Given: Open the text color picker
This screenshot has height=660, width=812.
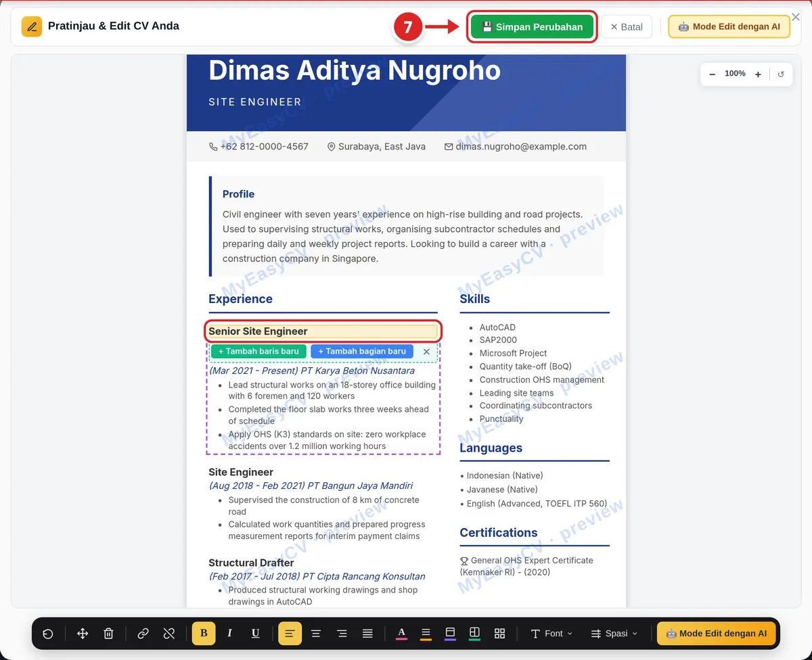Looking at the screenshot, I should 401,634.
